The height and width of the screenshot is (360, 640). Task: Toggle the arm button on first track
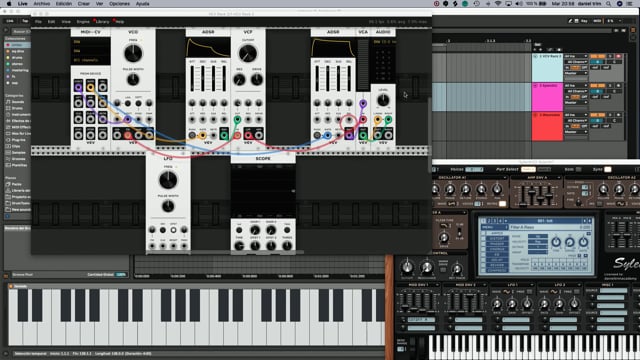(x=618, y=56)
